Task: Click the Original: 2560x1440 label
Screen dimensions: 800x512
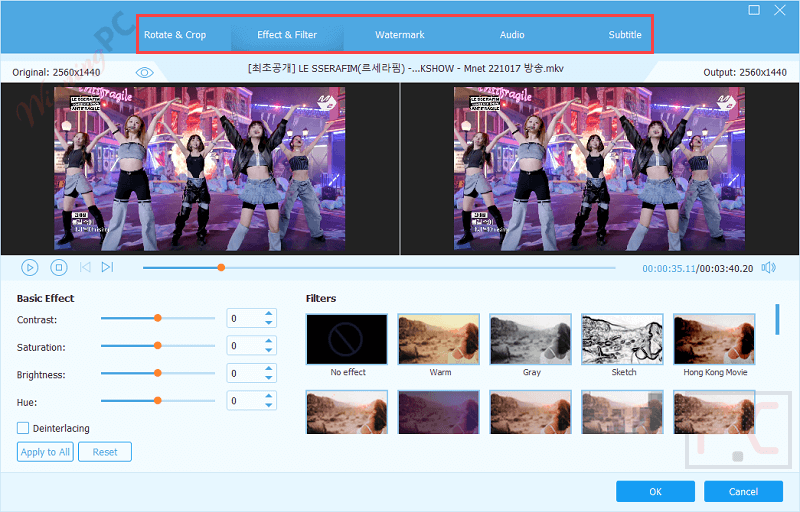Action: point(56,72)
